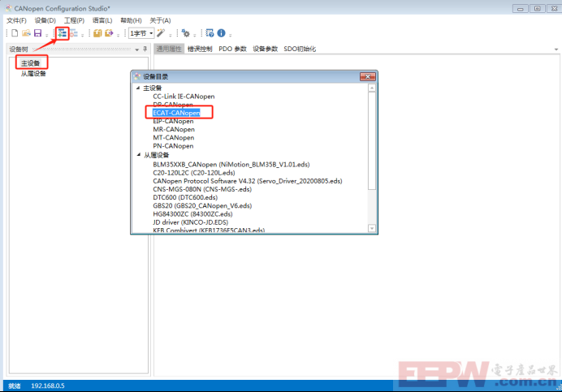Click the remove device toolbar icon
562x392 pixels.
tap(74, 33)
